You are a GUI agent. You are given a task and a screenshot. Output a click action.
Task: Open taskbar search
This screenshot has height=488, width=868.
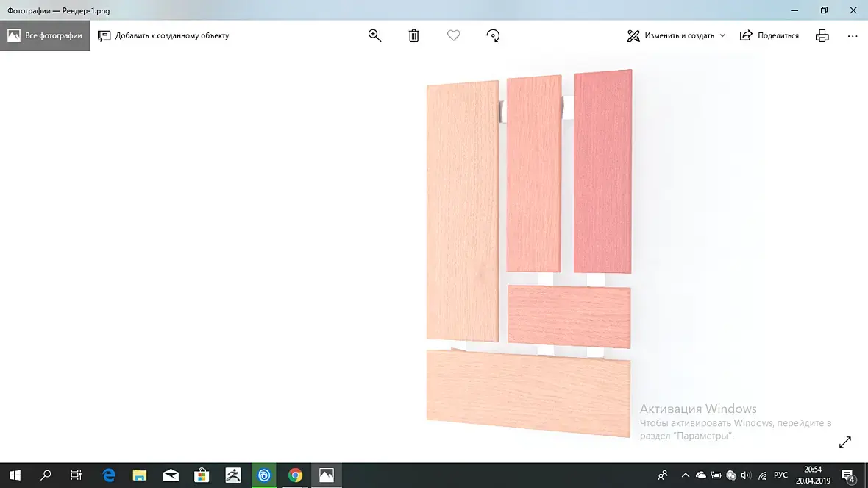click(46, 475)
